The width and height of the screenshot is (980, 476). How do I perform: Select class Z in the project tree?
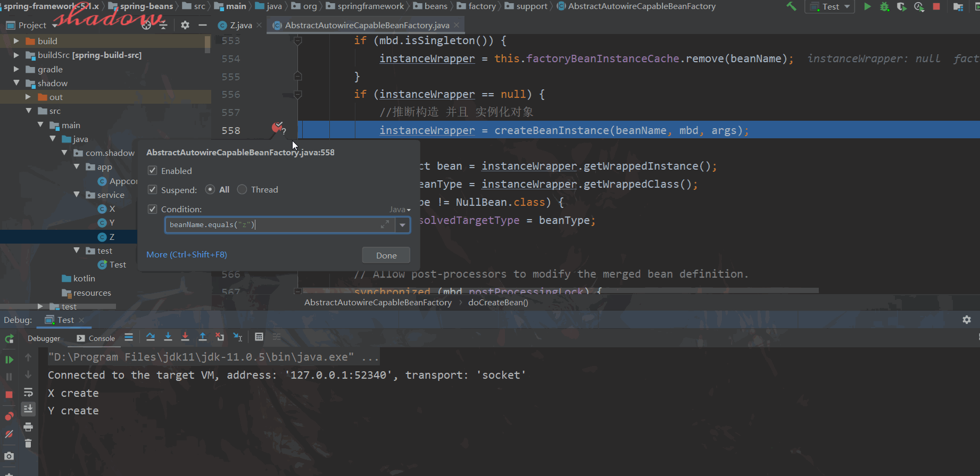coord(105,237)
